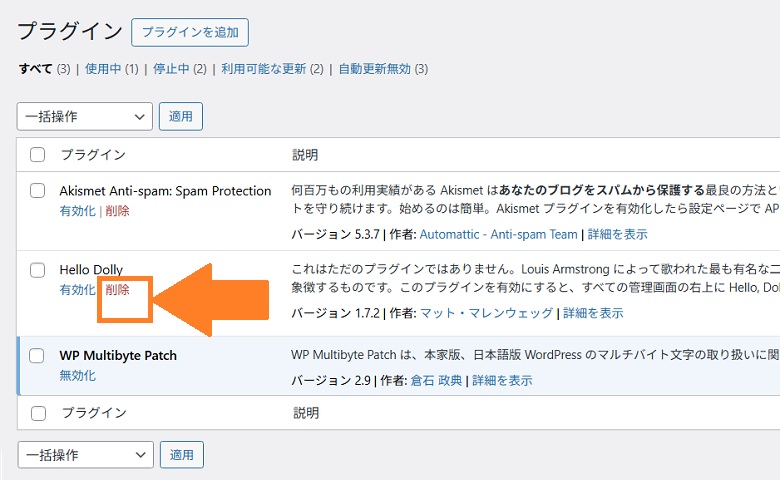Delete the Hello Dolly plugin via 削除

click(x=117, y=290)
